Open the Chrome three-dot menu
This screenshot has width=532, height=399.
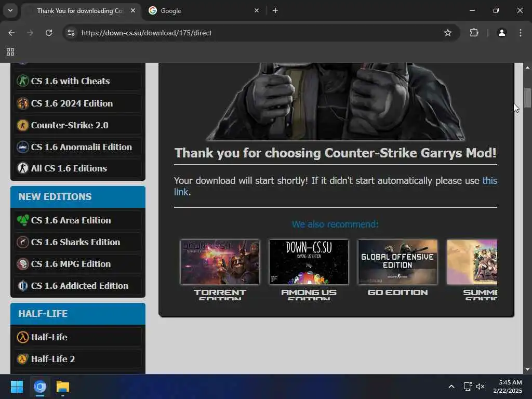(521, 33)
